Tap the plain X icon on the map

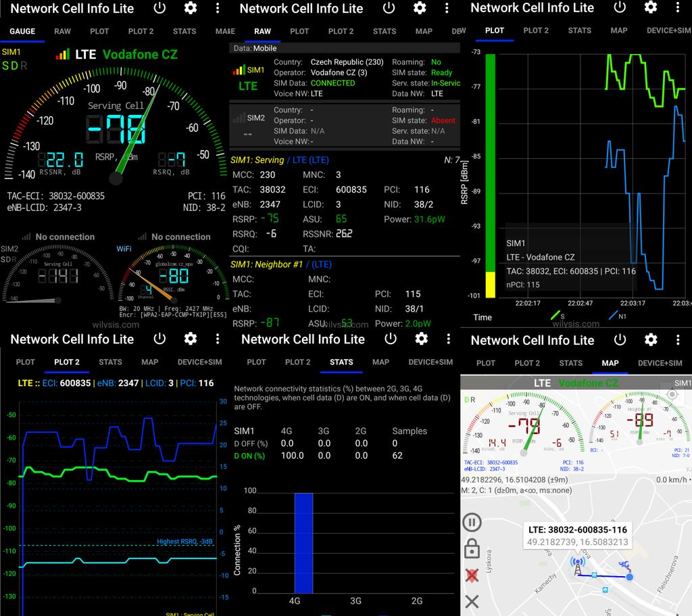click(x=472, y=601)
